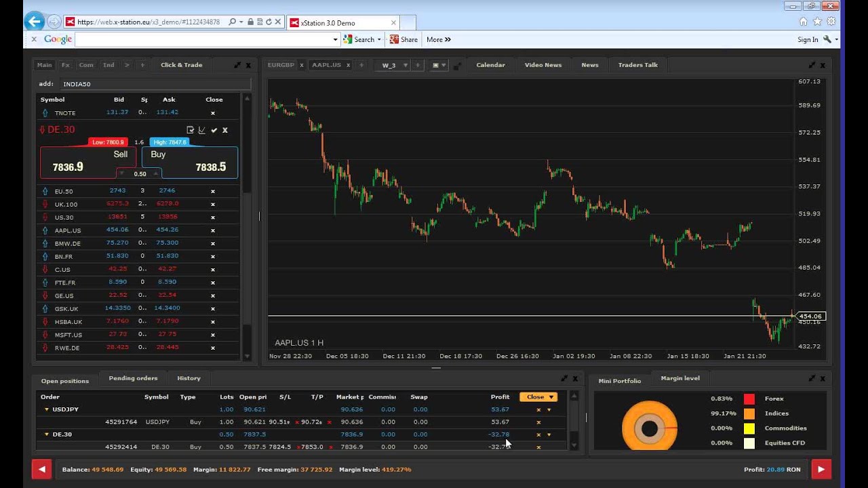
Task: Remove AAPL.US from the symbol list
Action: [x=213, y=230]
